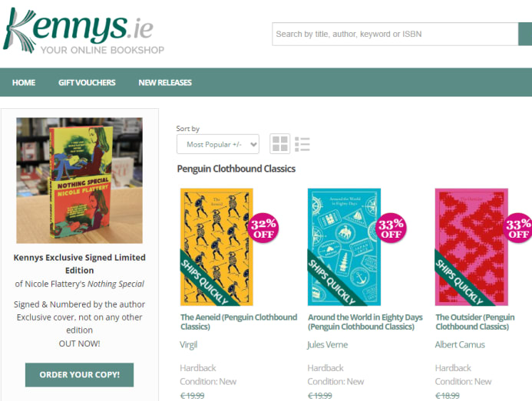Switch to list view layout
The width and height of the screenshot is (532, 401).
point(302,144)
